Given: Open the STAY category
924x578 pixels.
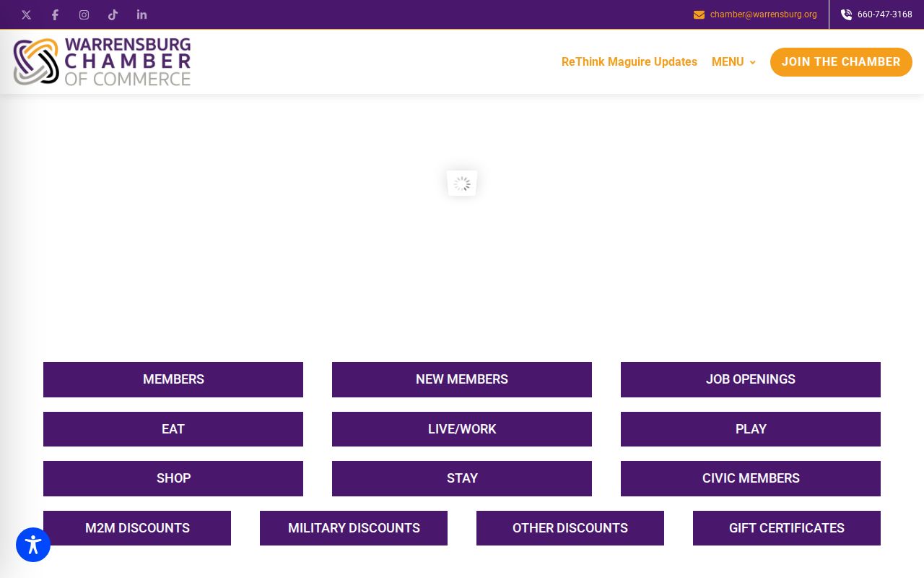Looking at the screenshot, I should [x=462, y=478].
